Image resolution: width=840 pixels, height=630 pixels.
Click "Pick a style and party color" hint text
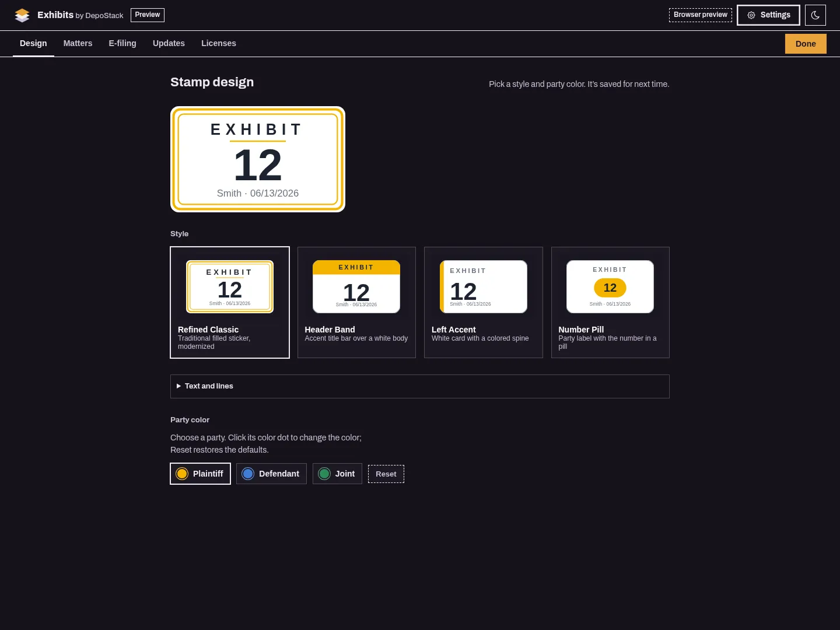579,84
